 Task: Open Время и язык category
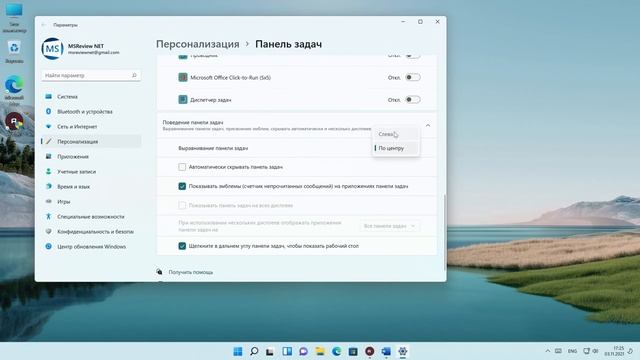click(91, 187)
